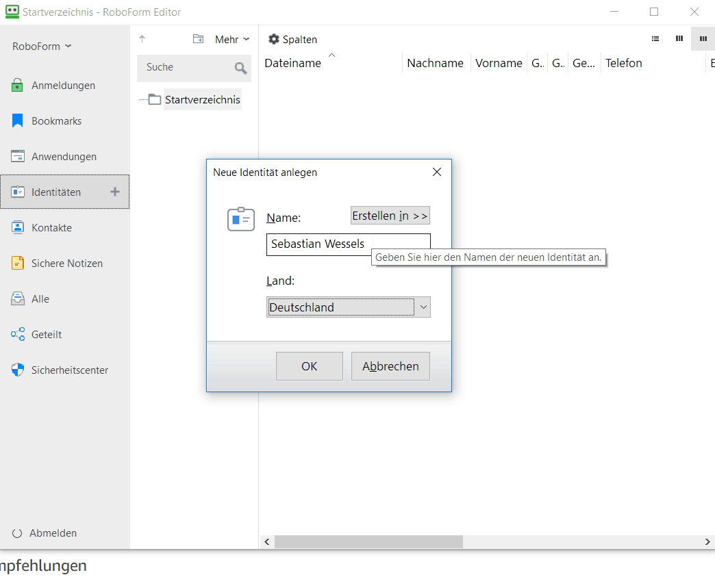Go up one folder level arrow
Image resolution: width=715 pixels, height=588 pixels.
(x=142, y=39)
